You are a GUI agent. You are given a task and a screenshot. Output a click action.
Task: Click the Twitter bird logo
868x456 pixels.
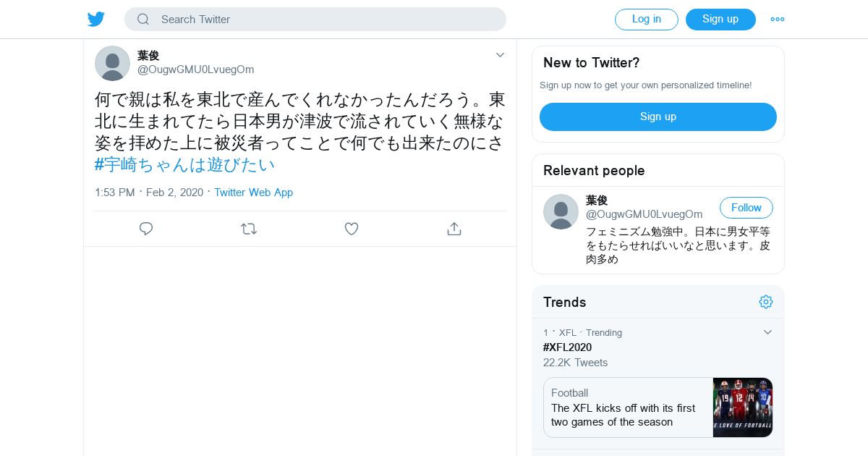point(96,20)
